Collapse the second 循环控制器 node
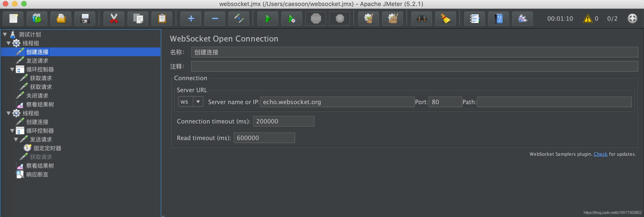644x217 pixels. [x=12, y=131]
